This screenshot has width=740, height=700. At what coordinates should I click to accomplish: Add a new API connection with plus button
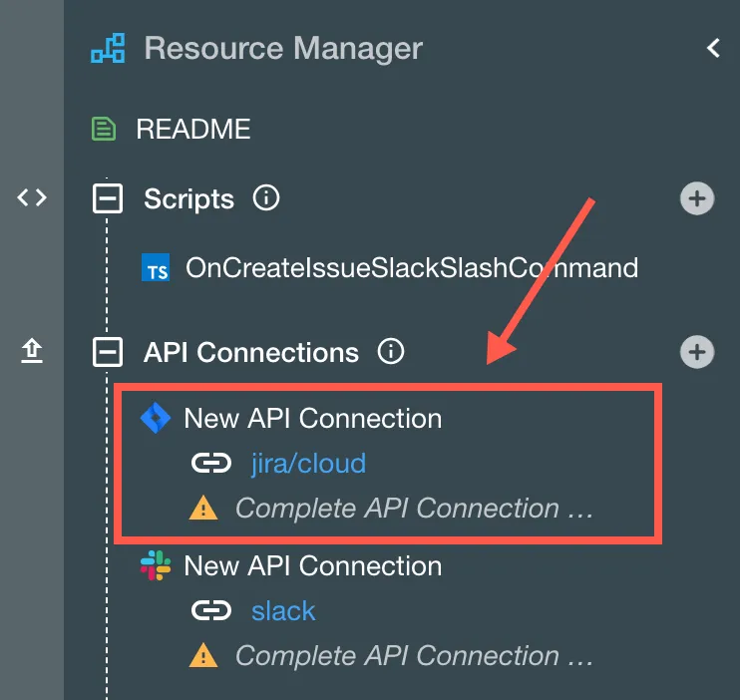(x=697, y=352)
